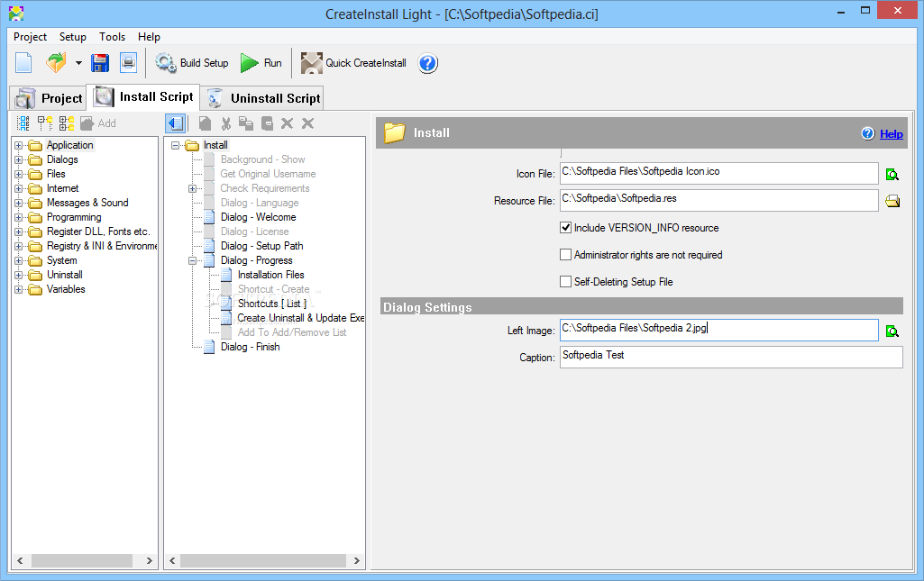Sort commands alphabetically with the ABC list icon
The height and width of the screenshot is (581, 924).
tap(23, 123)
